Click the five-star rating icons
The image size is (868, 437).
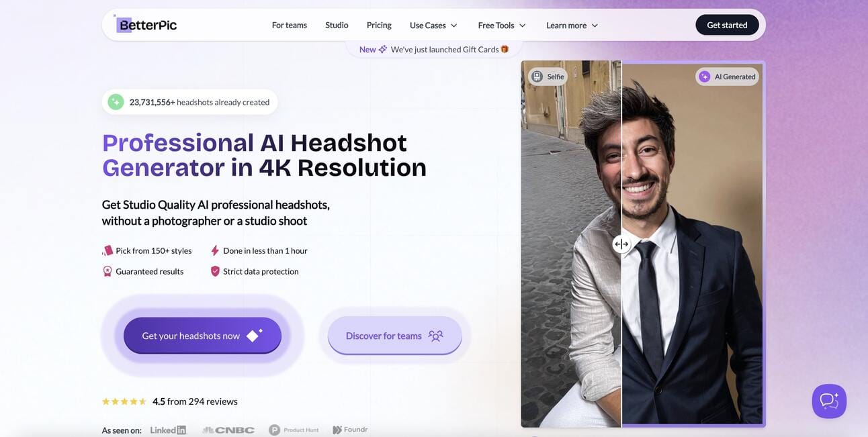tap(124, 401)
